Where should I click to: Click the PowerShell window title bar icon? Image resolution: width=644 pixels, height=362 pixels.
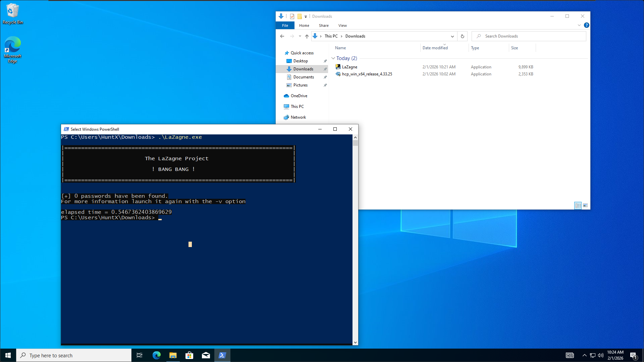point(66,129)
